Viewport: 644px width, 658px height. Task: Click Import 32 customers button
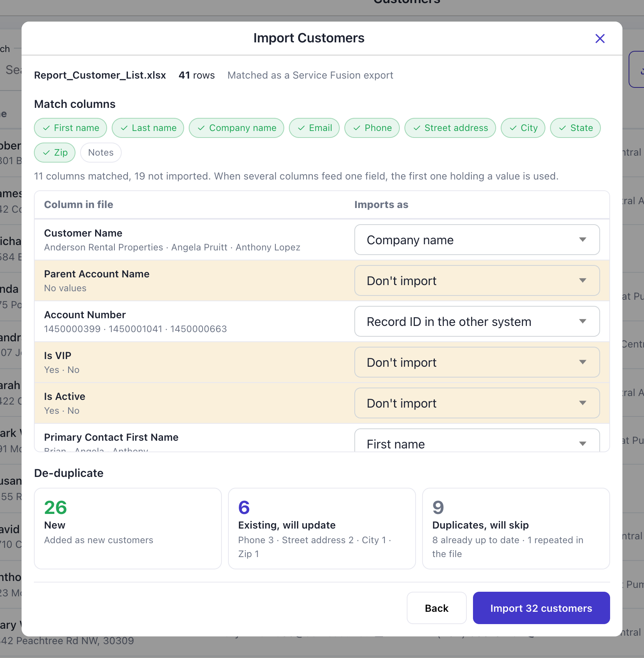541,608
